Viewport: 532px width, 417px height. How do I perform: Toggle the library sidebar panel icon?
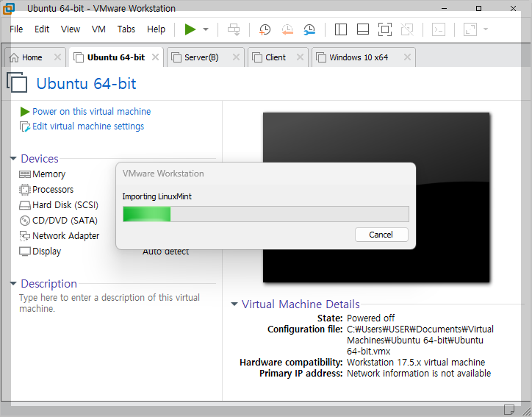tap(341, 29)
